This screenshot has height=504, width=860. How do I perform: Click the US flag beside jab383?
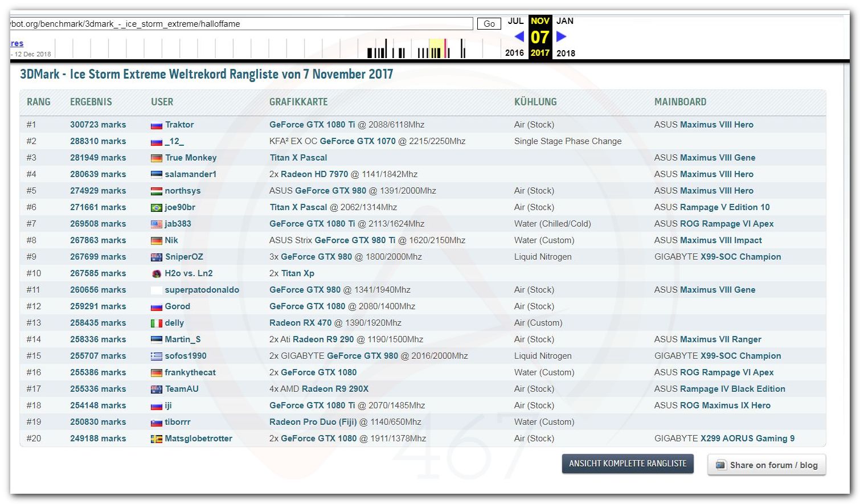tap(157, 224)
